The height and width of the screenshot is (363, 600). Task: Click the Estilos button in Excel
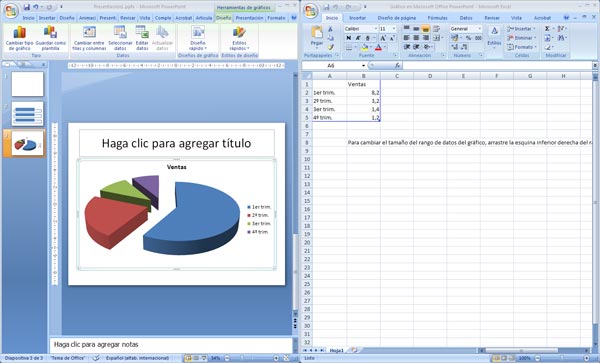(x=494, y=37)
